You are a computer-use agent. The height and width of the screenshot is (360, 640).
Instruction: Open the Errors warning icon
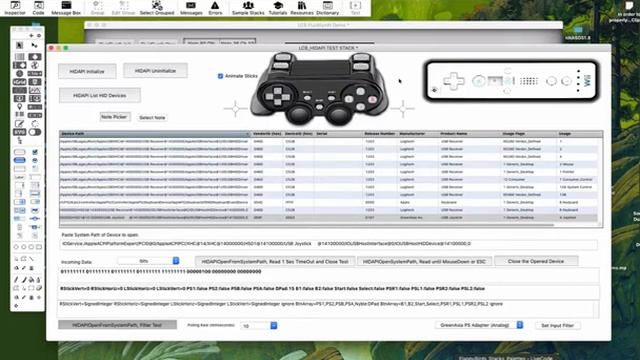point(215,8)
